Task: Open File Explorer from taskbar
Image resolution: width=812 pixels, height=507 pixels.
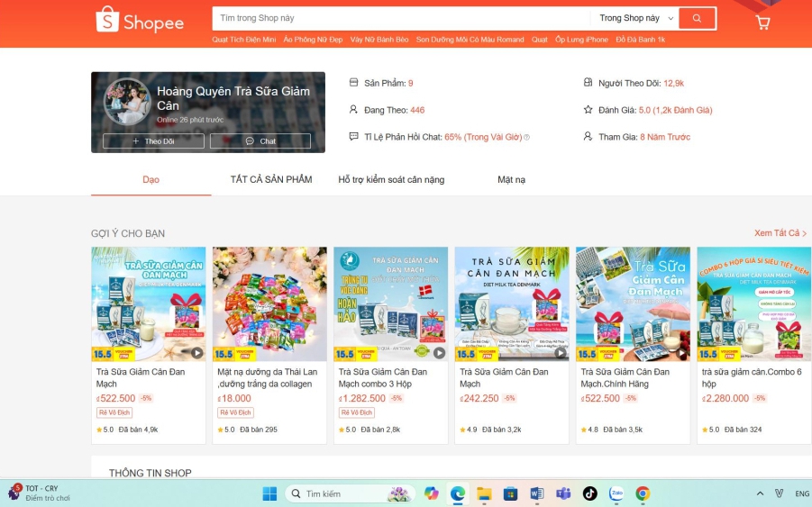Action: coord(484,493)
